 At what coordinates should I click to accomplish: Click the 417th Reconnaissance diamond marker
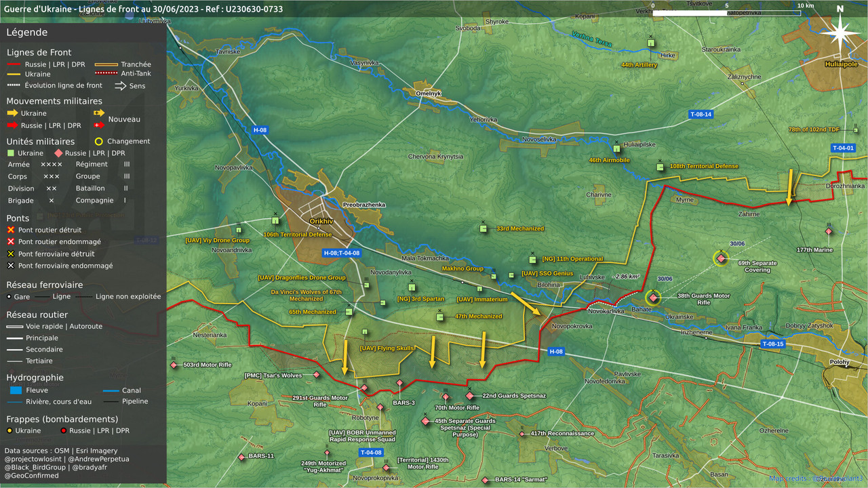tap(521, 434)
